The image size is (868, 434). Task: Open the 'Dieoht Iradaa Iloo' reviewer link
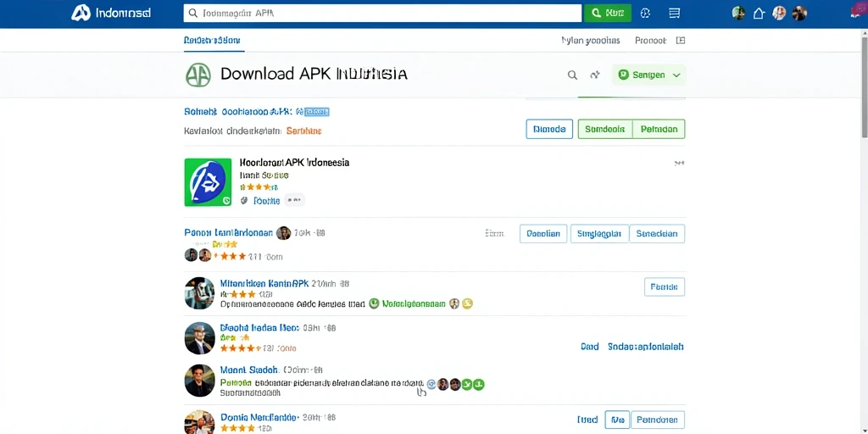(x=259, y=328)
